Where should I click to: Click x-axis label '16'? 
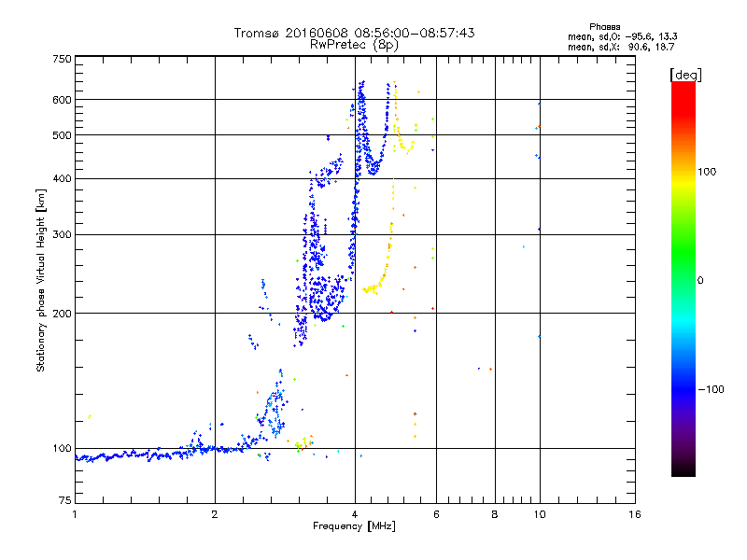635,514
